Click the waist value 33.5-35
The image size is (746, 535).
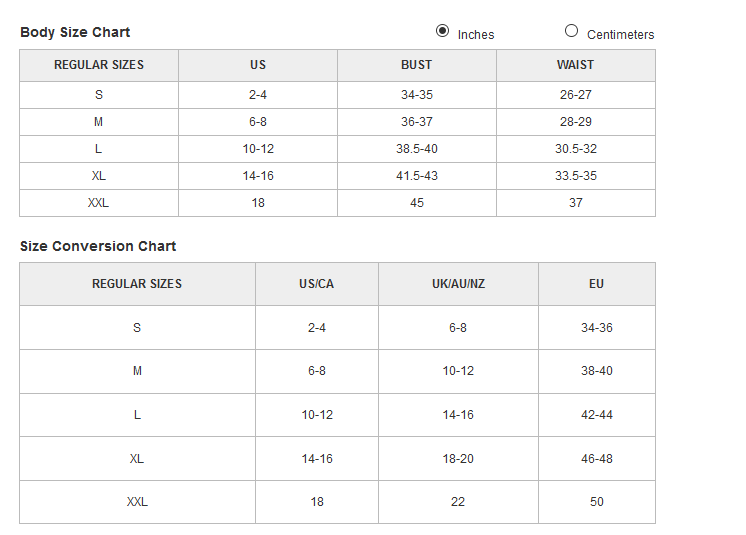575,176
